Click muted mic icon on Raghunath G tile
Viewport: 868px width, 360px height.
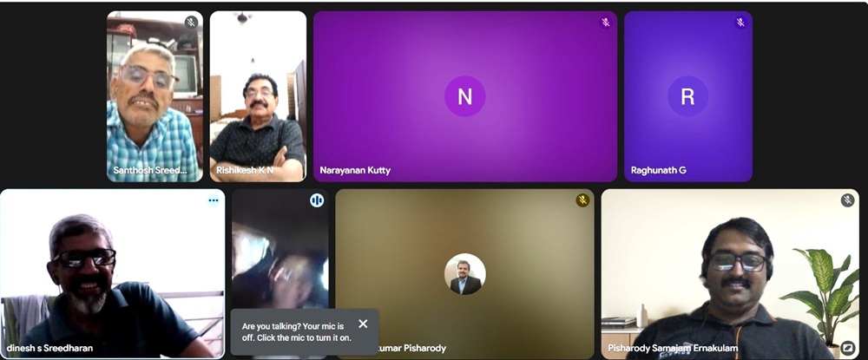(740, 23)
